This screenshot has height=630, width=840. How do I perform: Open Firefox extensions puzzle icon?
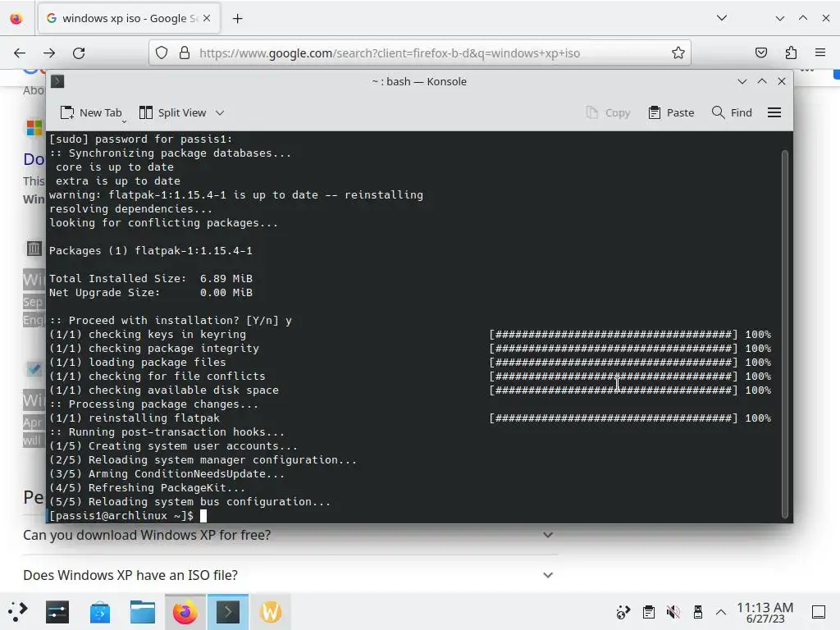tap(791, 53)
